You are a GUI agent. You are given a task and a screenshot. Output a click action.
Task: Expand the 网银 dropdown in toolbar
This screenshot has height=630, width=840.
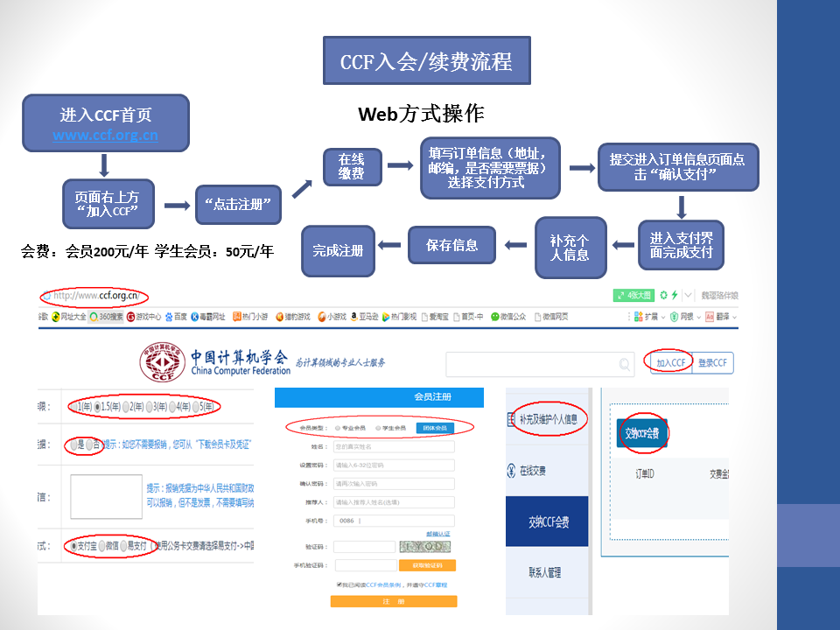pyautogui.click(x=697, y=317)
